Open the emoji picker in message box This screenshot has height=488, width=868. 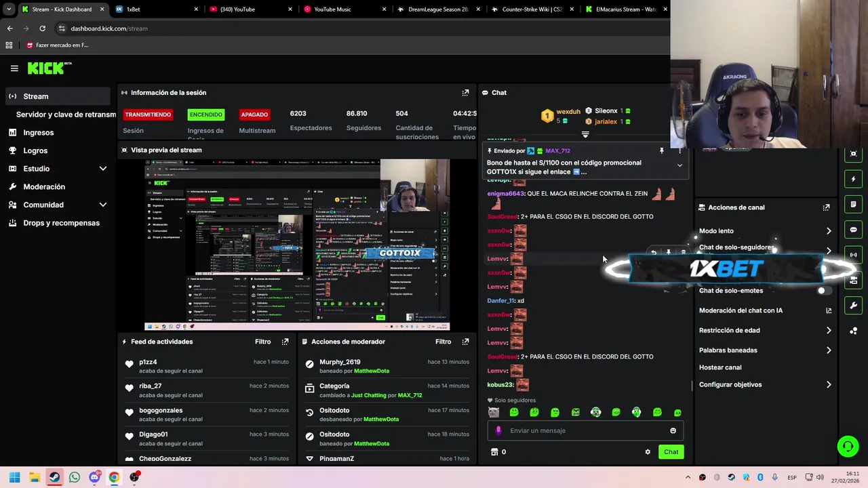click(673, 430)
